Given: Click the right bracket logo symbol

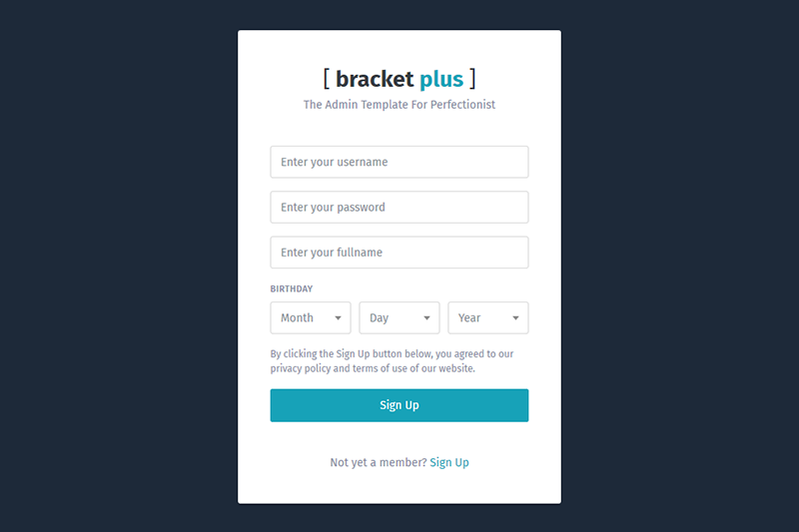Looking at the screenshot, I should coord(472,79).
